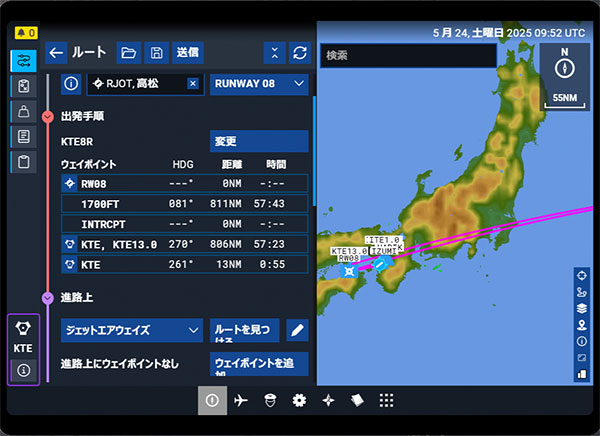Open the map info circle icon
This screenshot has height=436, width=600.
[582, 341]
